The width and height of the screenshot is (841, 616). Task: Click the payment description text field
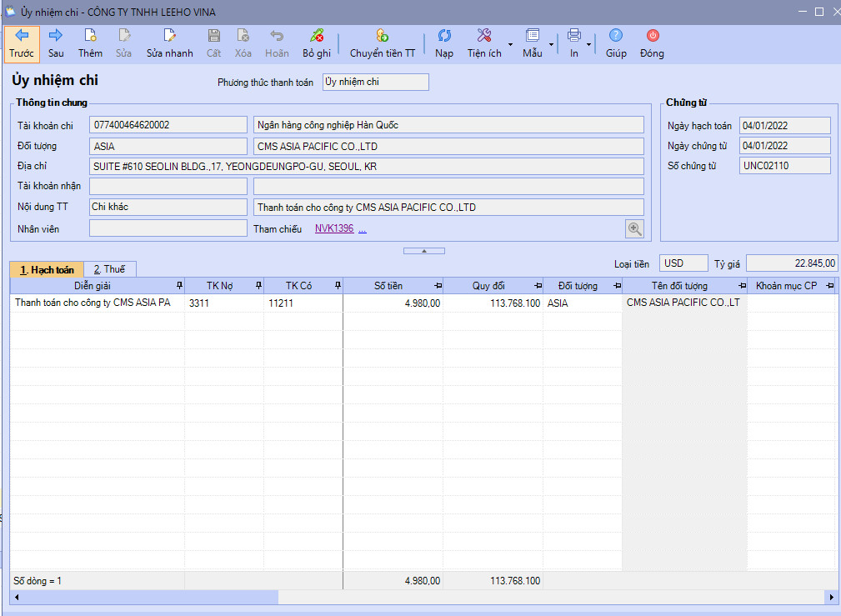448,207
